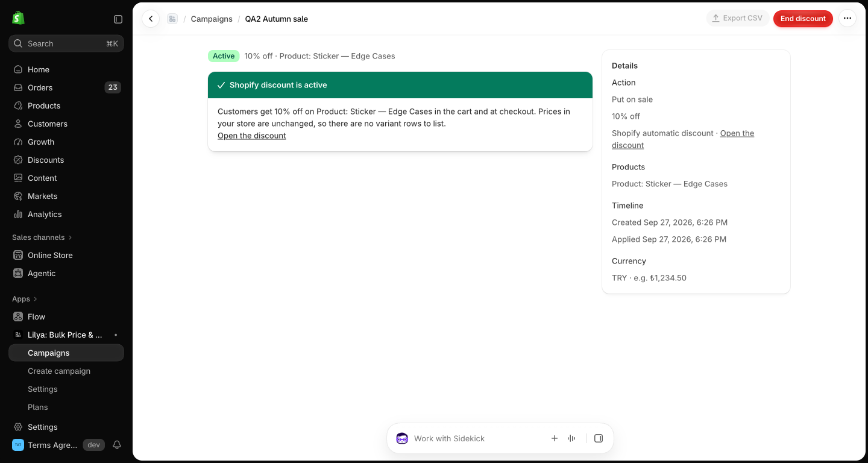Screen dimensions: 868x463
Task: Expand the Apps section
Action: (25, 298)
